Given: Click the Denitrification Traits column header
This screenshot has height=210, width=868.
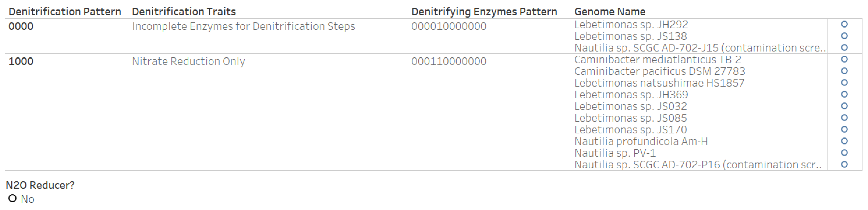Looking at the screenshot, I should [184, 12].
